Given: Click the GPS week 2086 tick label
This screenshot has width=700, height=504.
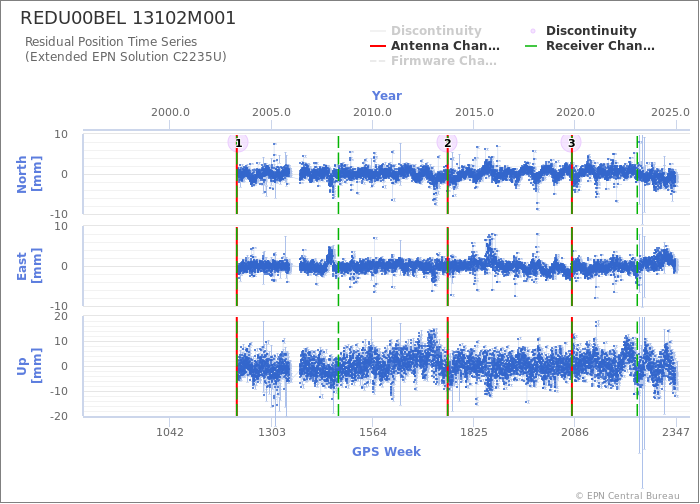Looking at the screenshot, I should pyautogui.click(x=575, y=432).
